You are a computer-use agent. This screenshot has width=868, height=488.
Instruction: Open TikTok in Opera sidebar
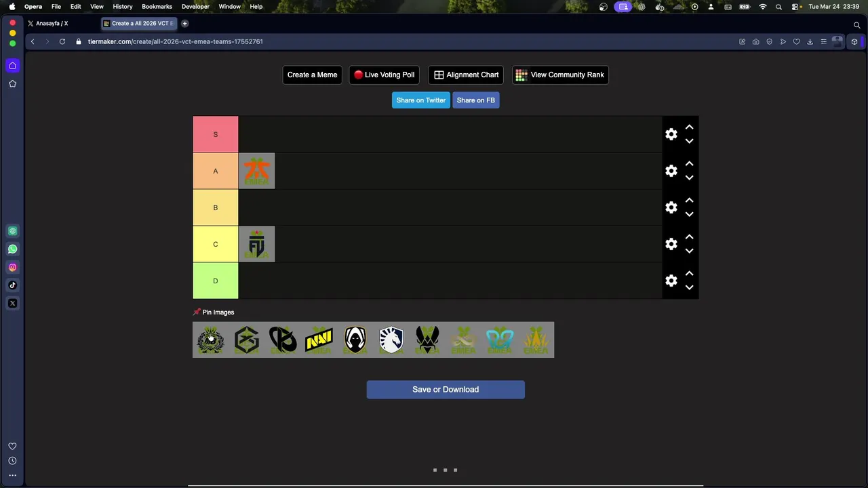point(12,285)
